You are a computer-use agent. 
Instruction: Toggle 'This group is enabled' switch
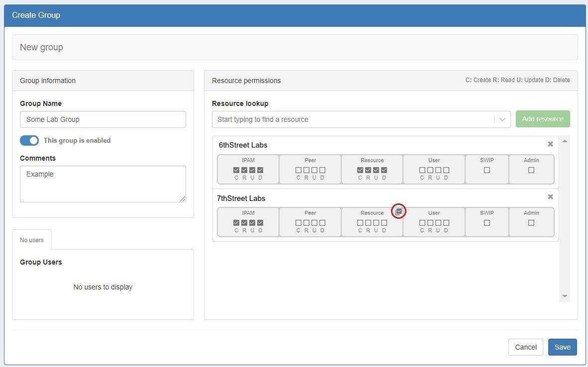click(29, 140)
